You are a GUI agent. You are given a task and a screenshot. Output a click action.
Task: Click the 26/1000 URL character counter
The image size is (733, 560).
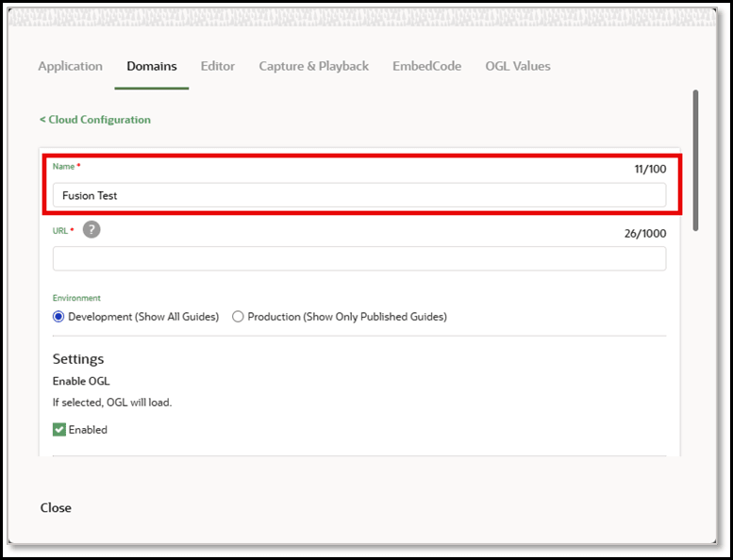[645, 234]
